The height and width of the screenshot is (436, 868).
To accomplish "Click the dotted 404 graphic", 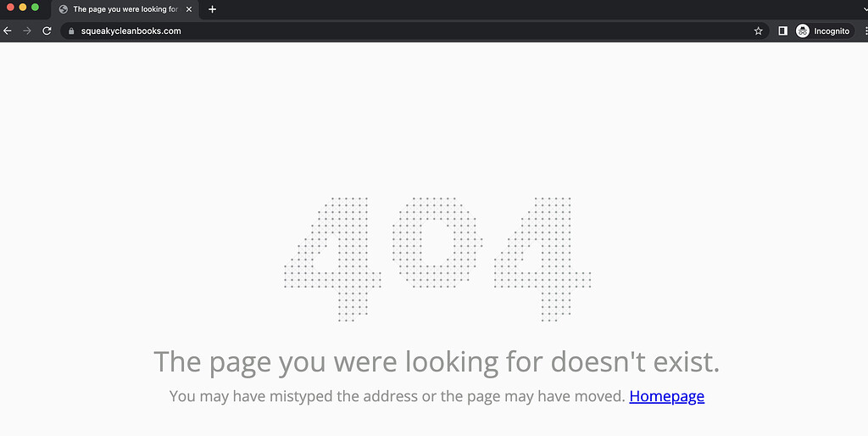I will pos(437,259).
